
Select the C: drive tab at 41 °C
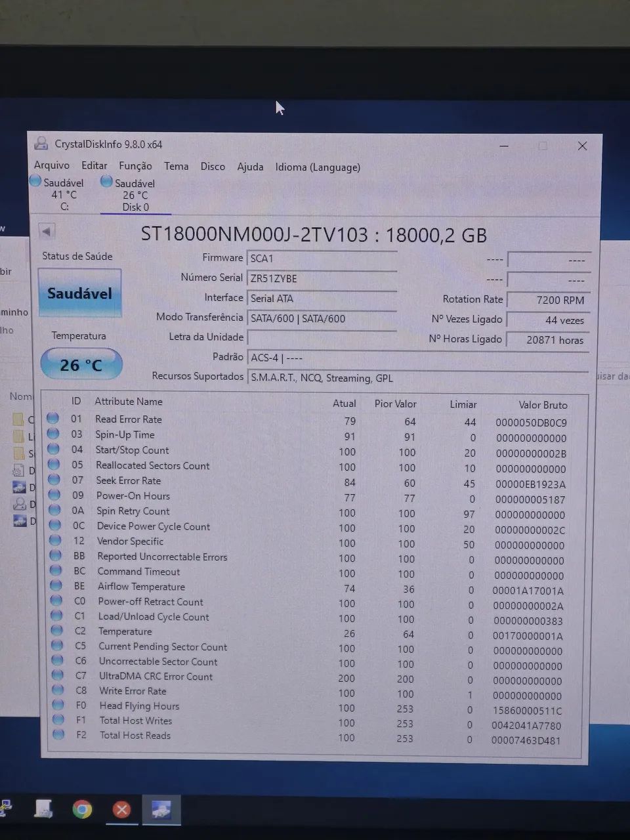[x=58, y=194]
